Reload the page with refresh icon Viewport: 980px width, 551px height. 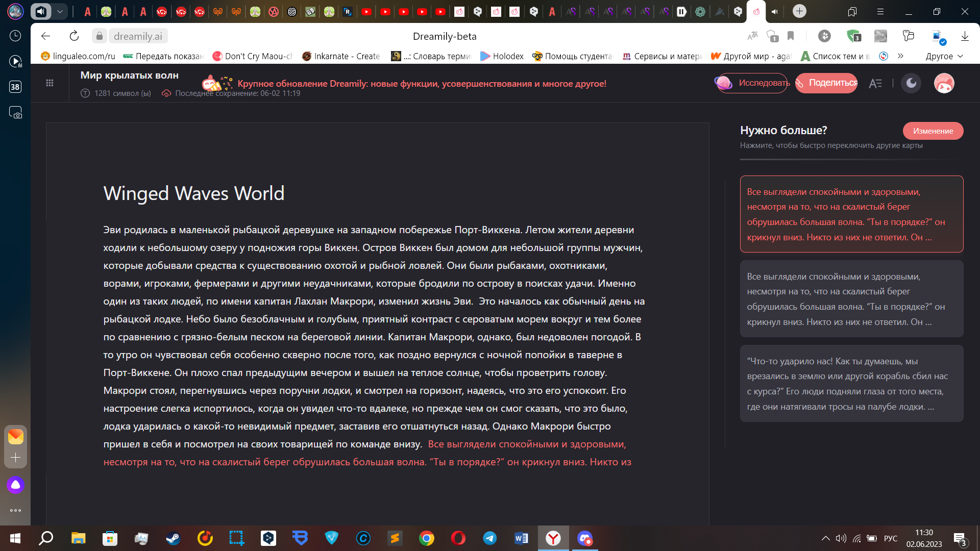pyautogui.click(x=74, y=36)
